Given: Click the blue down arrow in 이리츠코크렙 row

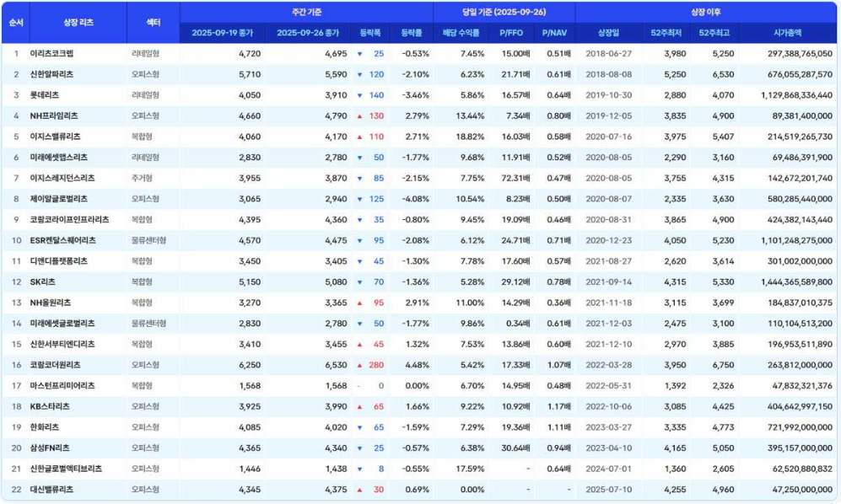Looking at the screenshot, I should [360, 54].
